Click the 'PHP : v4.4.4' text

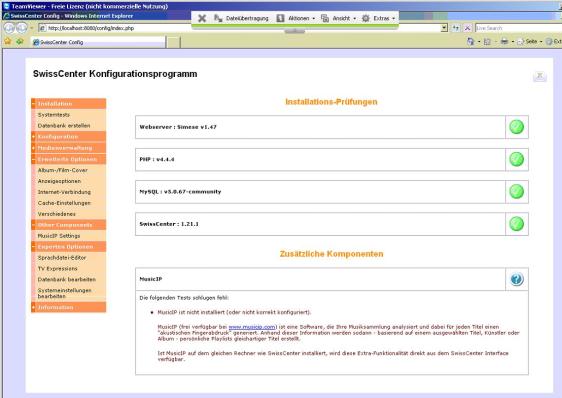[157, 159]
